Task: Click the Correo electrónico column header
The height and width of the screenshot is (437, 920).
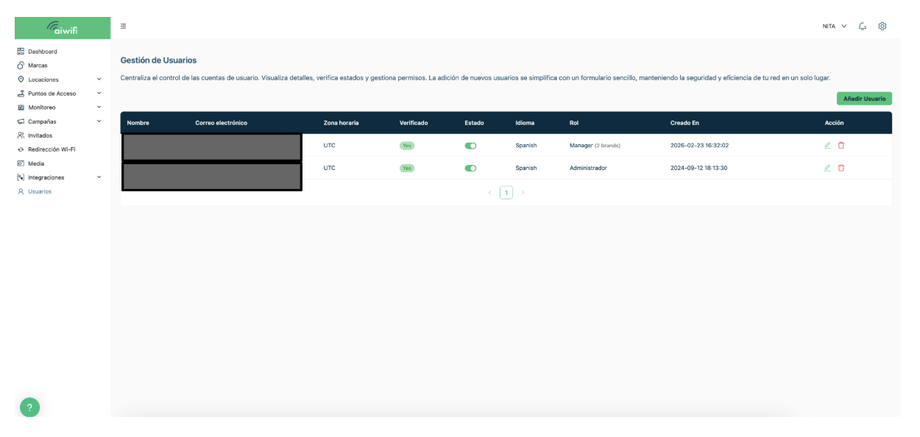Action: point(221,123)
